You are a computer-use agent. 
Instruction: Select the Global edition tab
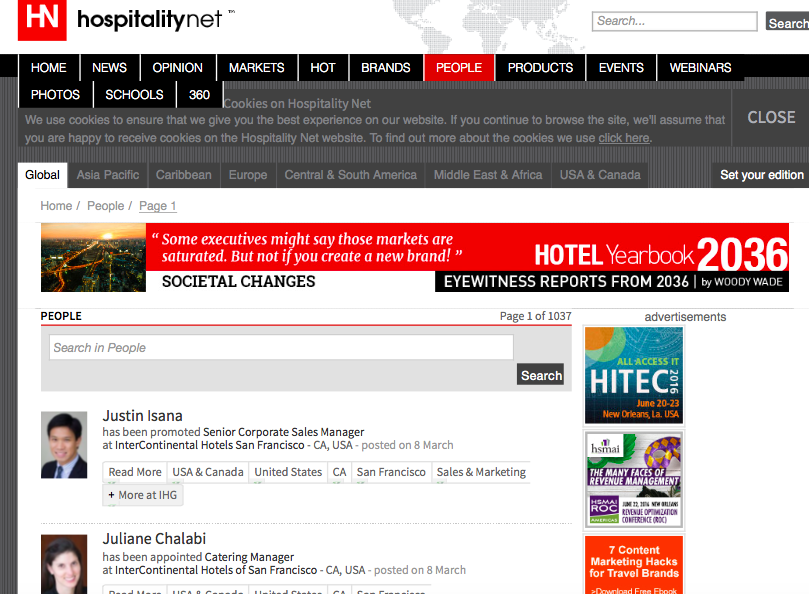pyautogui.click(x=42, y=175)
